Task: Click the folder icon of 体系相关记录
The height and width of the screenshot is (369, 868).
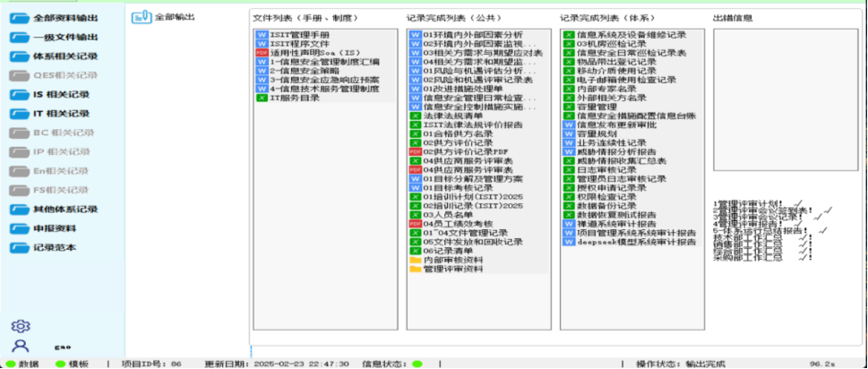Action: 20,56
